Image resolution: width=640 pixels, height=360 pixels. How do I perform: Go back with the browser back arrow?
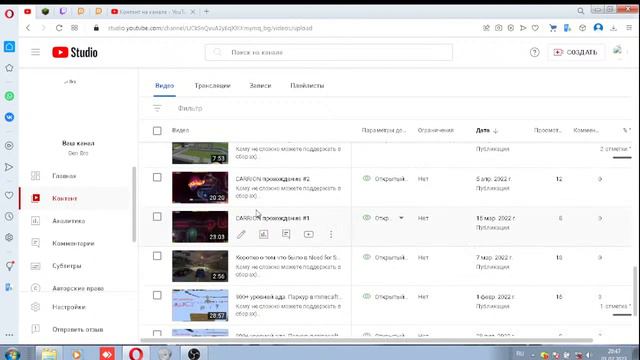coord(28,28)
